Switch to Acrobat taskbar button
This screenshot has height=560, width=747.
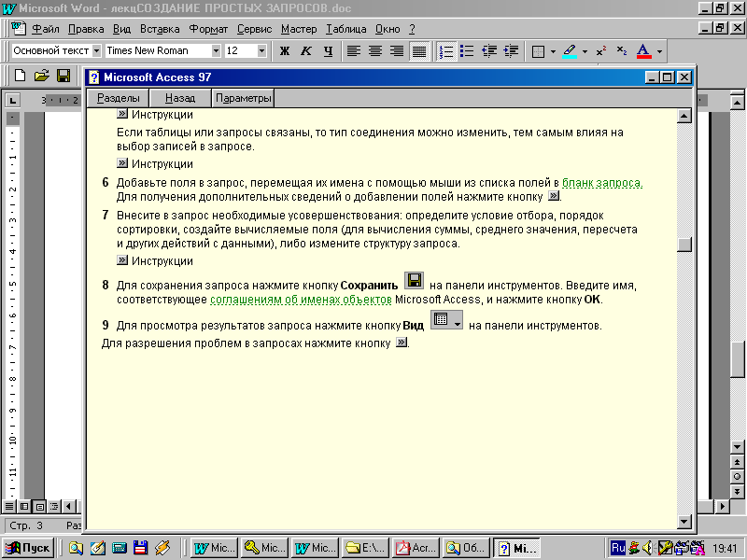pos(416,548)
